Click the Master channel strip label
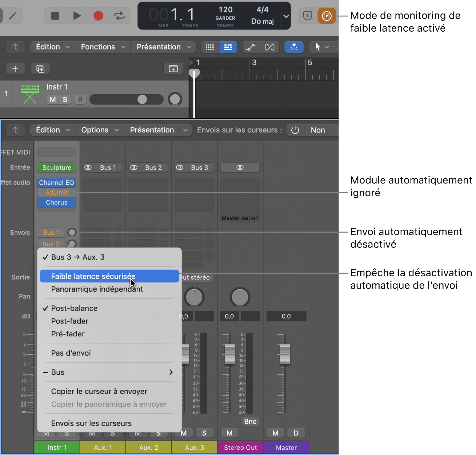Image resolution: width=476 pixels, height=455 pixels. [286, 447]
